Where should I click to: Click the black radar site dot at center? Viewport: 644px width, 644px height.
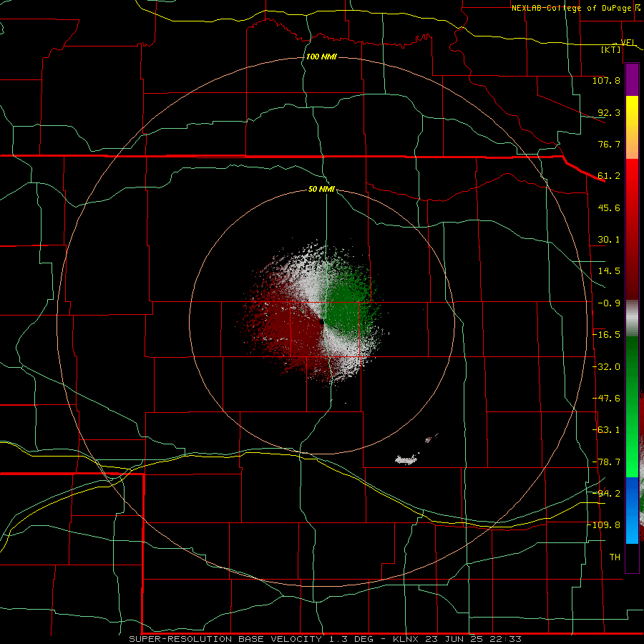coord(321,322)
